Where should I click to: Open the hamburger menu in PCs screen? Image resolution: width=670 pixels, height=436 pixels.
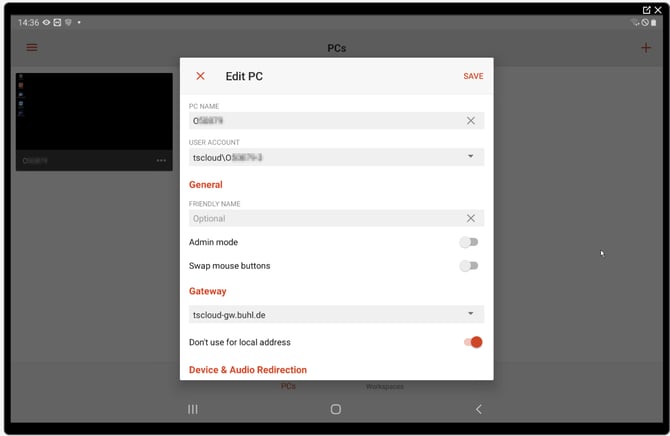(32, 47)
